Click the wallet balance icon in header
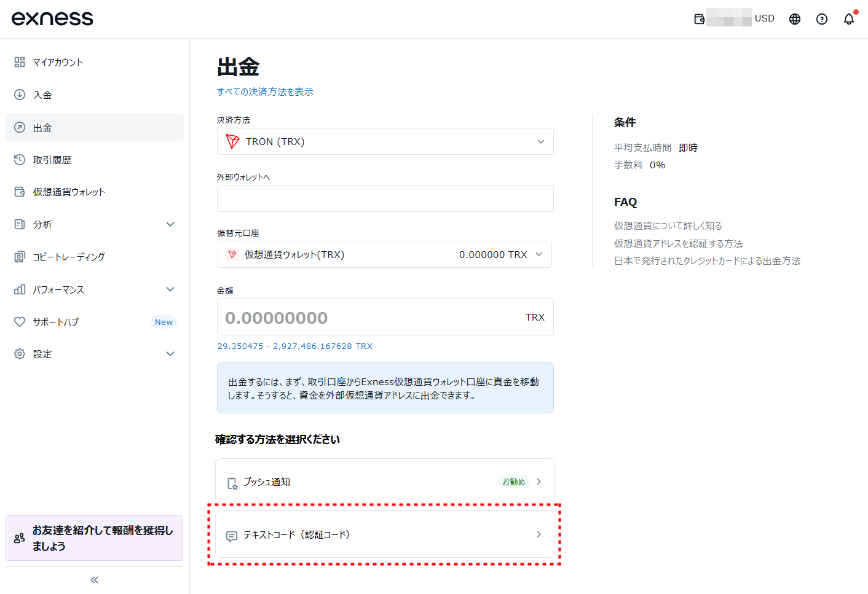Viewport: 868px width, 594px height. point(699,18)
